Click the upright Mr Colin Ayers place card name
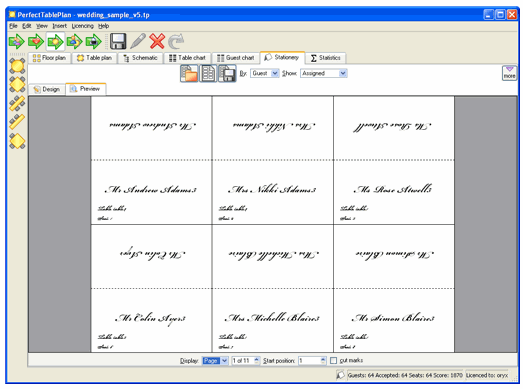Image resolution: width=523 pixels, height=389 pixels. pos(150,319)
